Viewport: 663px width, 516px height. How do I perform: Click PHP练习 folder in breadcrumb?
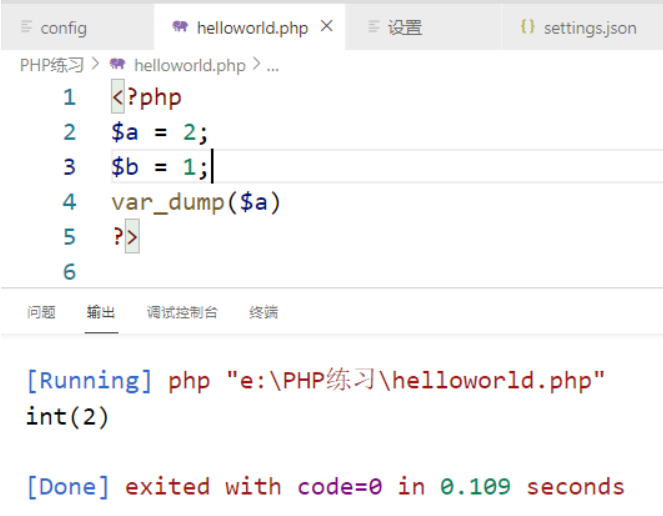(x=52, y=65)
